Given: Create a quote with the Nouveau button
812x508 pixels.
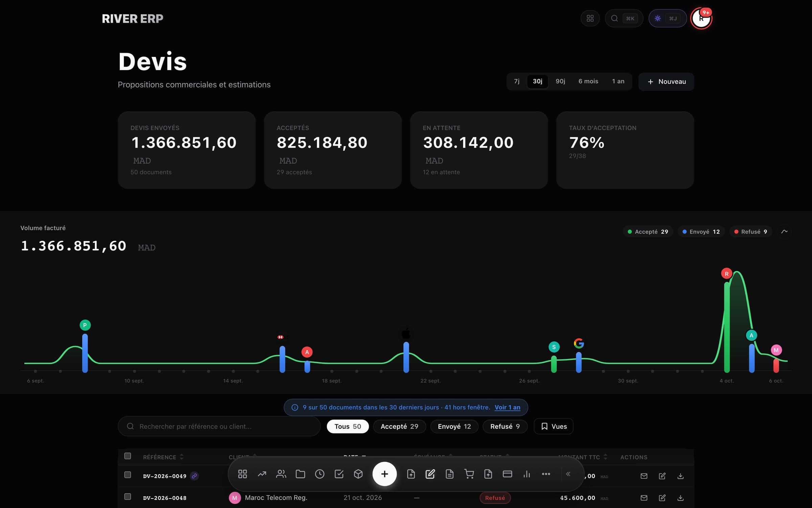Looking at the screenshot, I should (666, 82).
